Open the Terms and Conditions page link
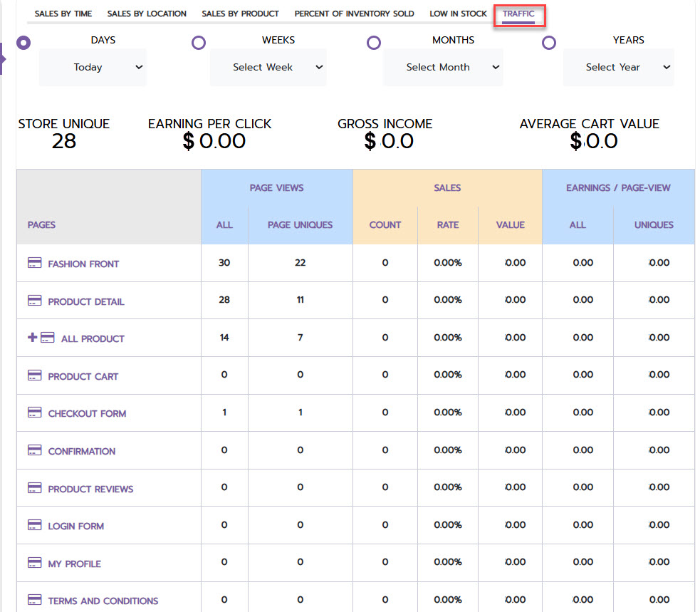This screenshot has width=700, height=612. point(103,601)
